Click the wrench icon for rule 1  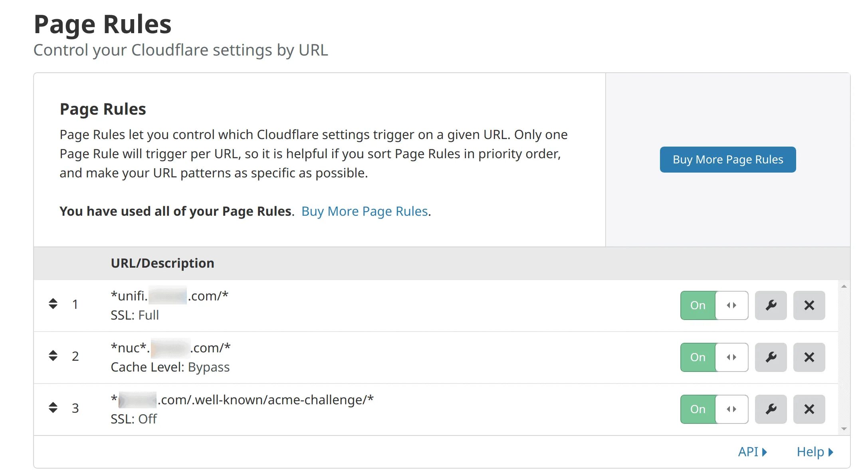[x=771, y=305]
